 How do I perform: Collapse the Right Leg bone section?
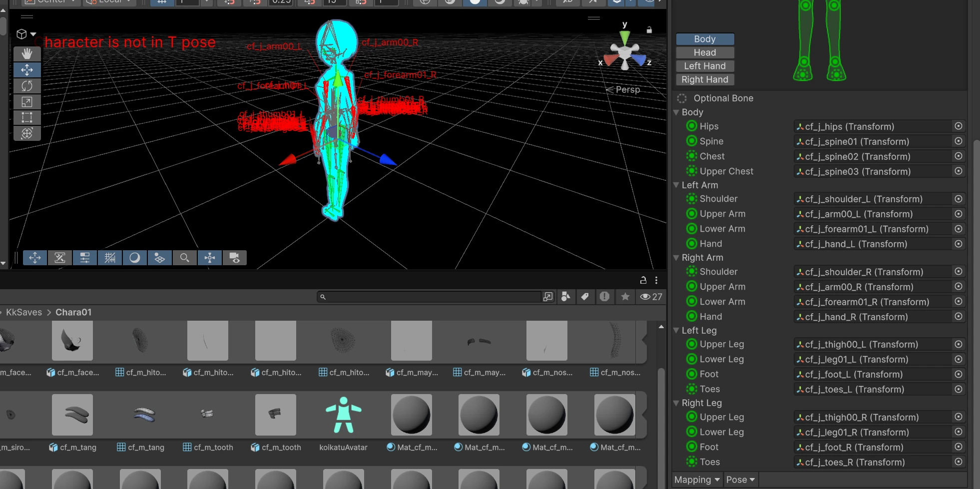click(x=676, y=403)
